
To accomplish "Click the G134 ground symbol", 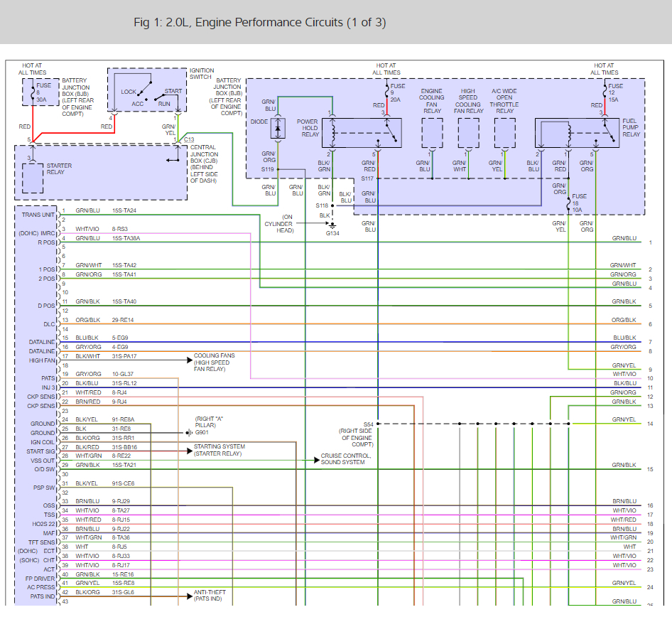I will [x=332, y=227].
